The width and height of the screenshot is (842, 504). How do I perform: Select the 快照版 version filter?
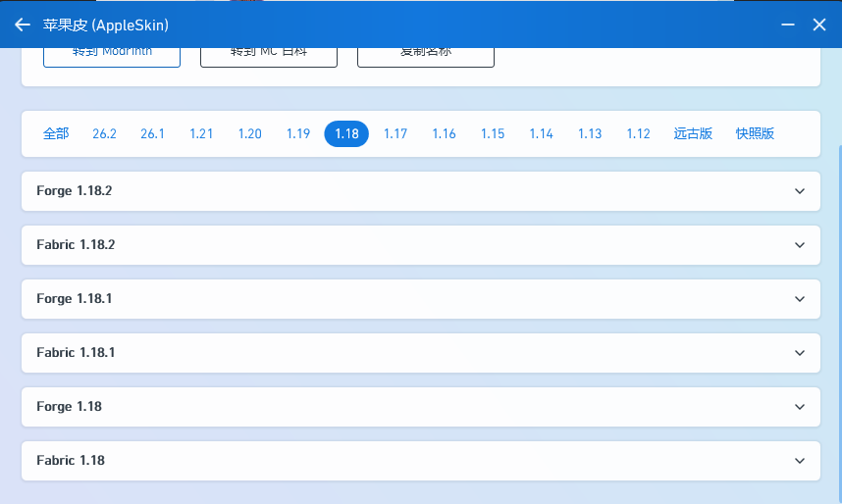755,133
